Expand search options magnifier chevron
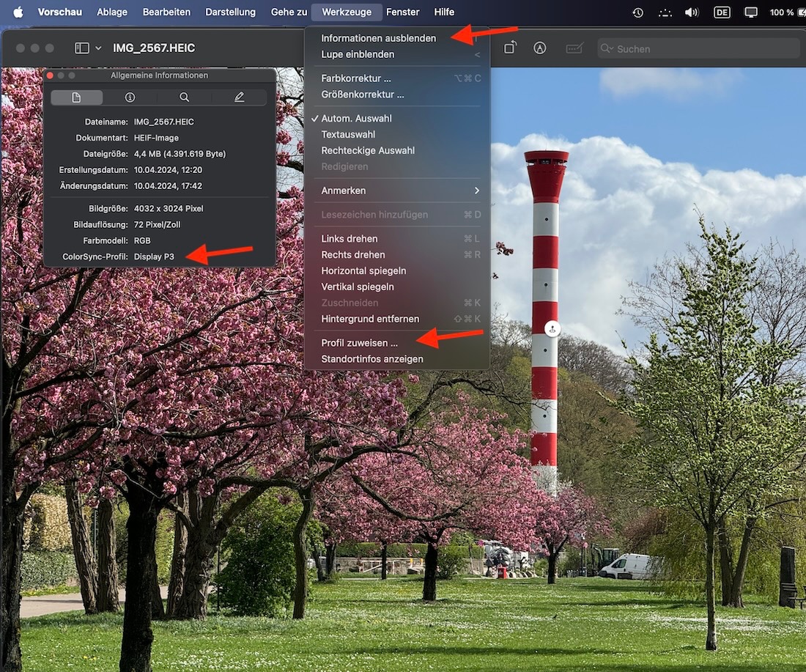Image resolution: width=806 pixels, height=672 pixels. point(607,48)
